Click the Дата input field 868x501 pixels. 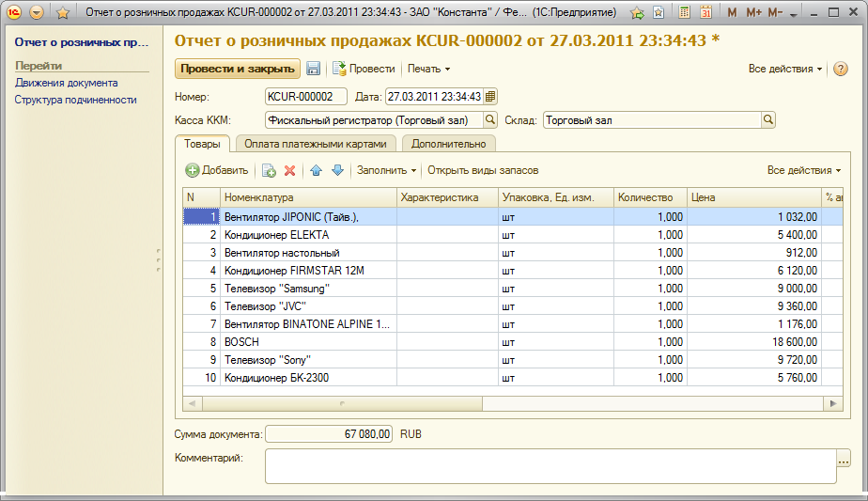tap(434, 97)
